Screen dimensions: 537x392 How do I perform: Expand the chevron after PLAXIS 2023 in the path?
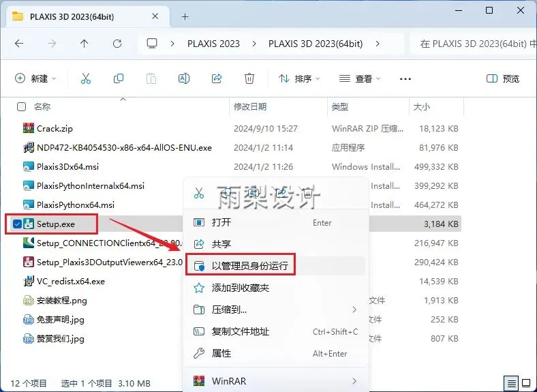coord(254,44)
